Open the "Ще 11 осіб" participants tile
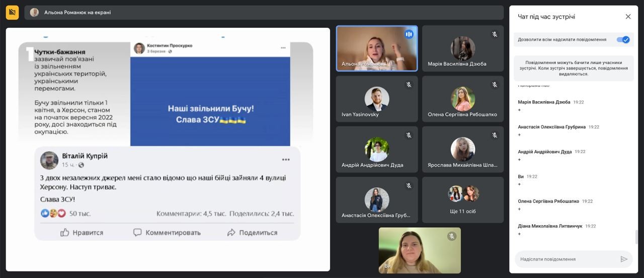 coord(463,200)
